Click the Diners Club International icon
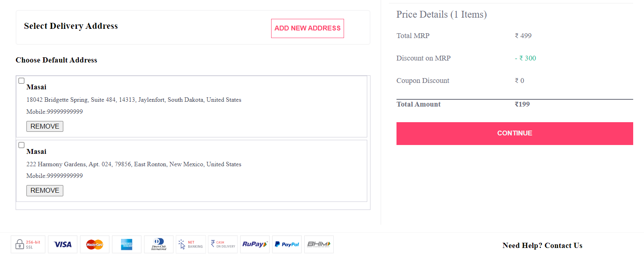The width and height of the screenshot is (644, 274). click(x=159, y=244)
